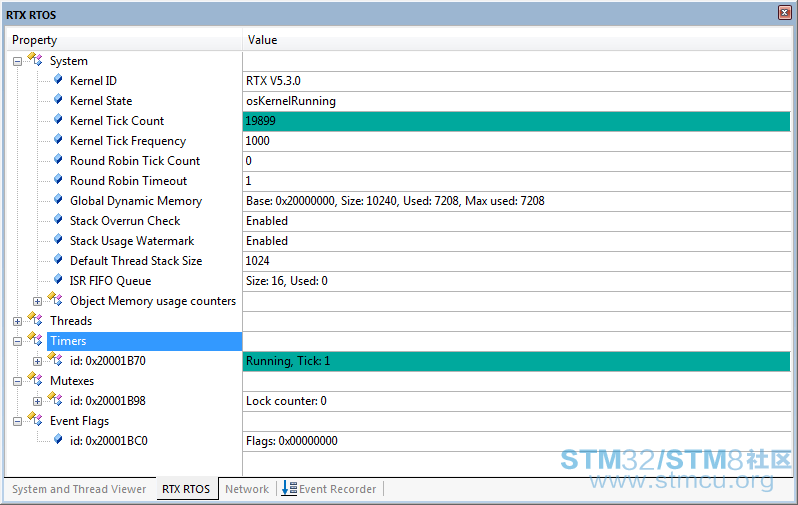Click the 'Lock counter: 0' value
This screenshot has width=798, height=505.
point(286,401)
